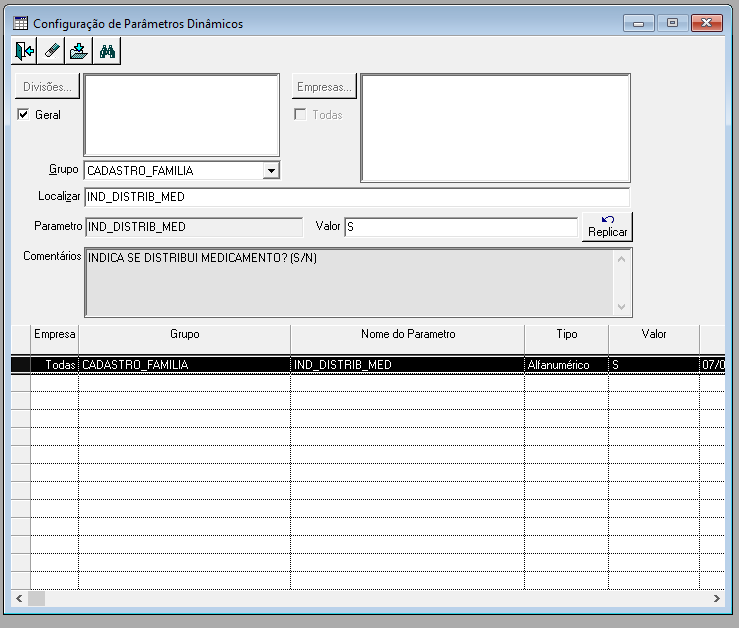Click grid horizontal scrollbar right arrow

point(717,599)
